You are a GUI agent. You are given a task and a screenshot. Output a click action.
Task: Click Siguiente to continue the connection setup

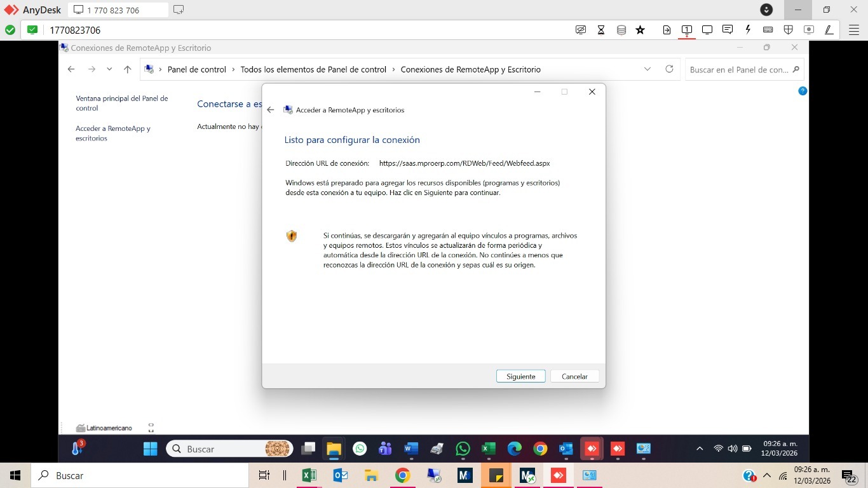click(520, 376)
